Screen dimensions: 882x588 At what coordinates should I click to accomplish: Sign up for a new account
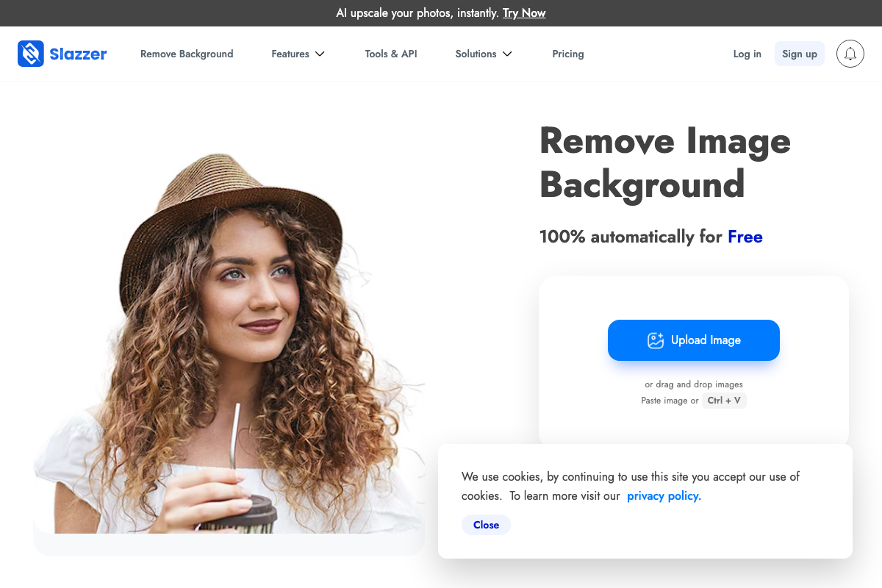[800, 54]
